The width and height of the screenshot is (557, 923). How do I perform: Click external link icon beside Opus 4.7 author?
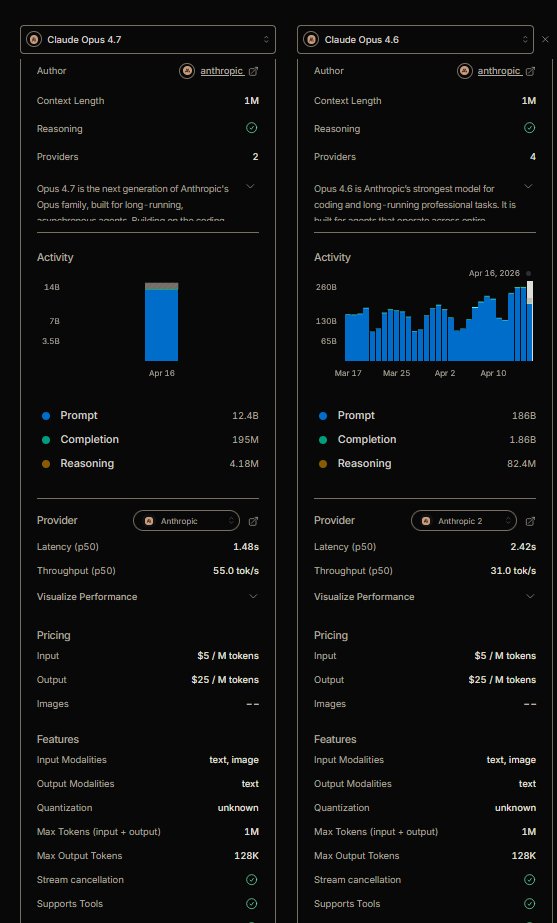pyautogui.click(x=253, y=71)
